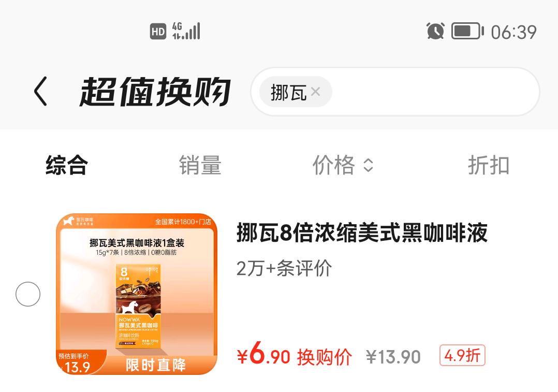The image size is (558, 392).
Task: Tap the battery status icon
Action: pyautogui.click(x=467, y=31)
